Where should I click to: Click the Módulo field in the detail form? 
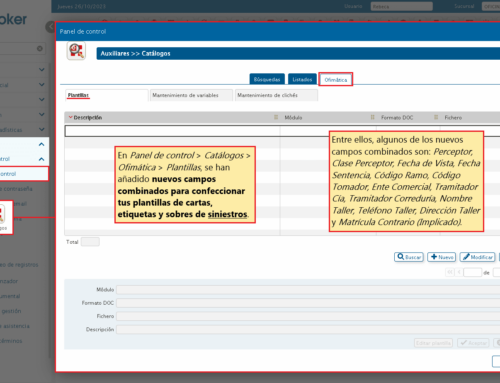308,289
